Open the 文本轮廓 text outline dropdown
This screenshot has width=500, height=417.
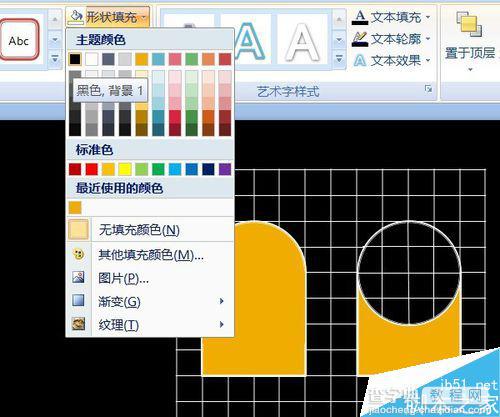point(392,39)
